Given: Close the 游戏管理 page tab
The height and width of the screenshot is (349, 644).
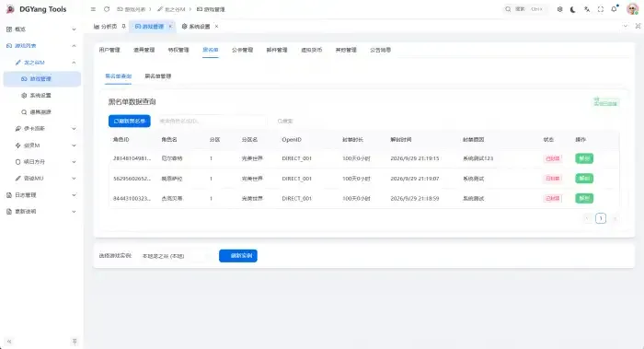Looking at the screenshot, I should coord(170,27).
